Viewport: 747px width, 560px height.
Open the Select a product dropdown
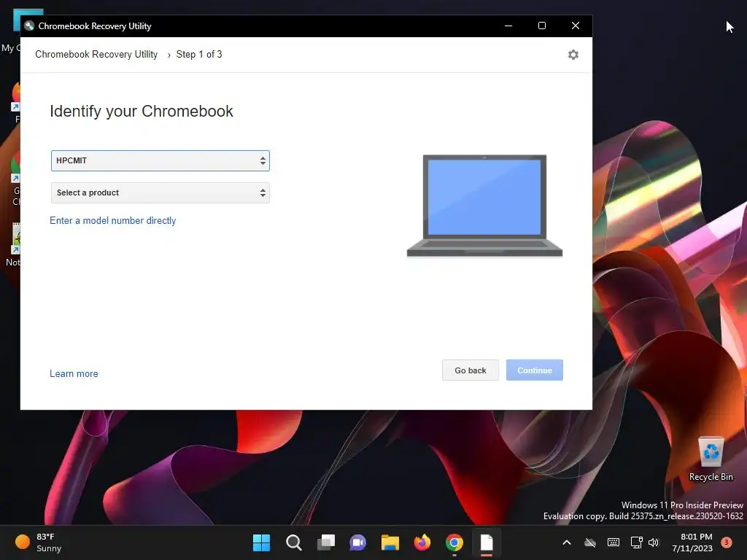pos(160,192)
